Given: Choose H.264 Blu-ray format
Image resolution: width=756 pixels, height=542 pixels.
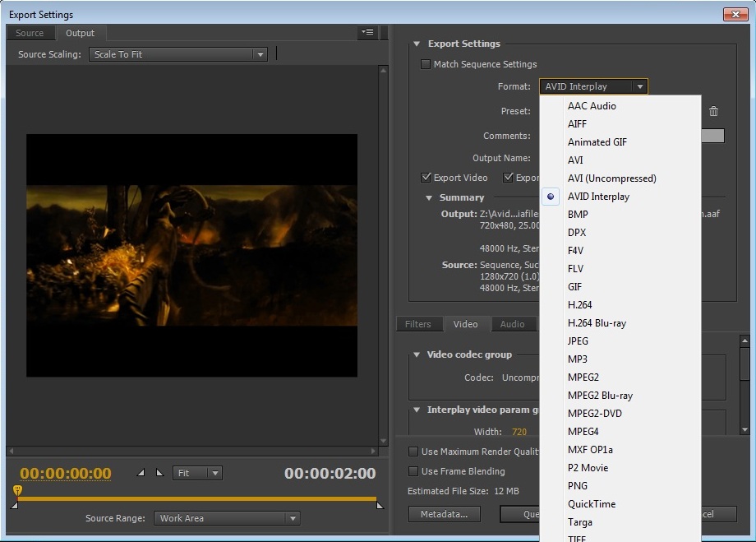Looking at the screenshot, I should 620,323.
